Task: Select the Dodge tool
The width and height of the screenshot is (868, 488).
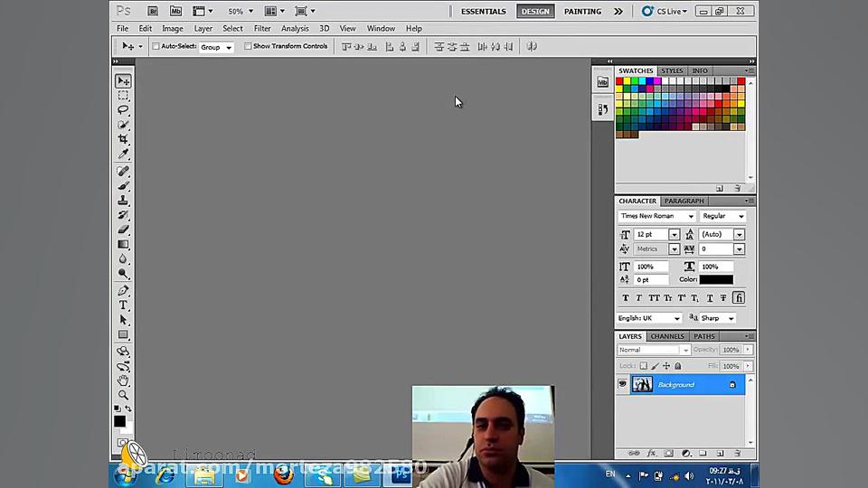Action: [123, 273]
